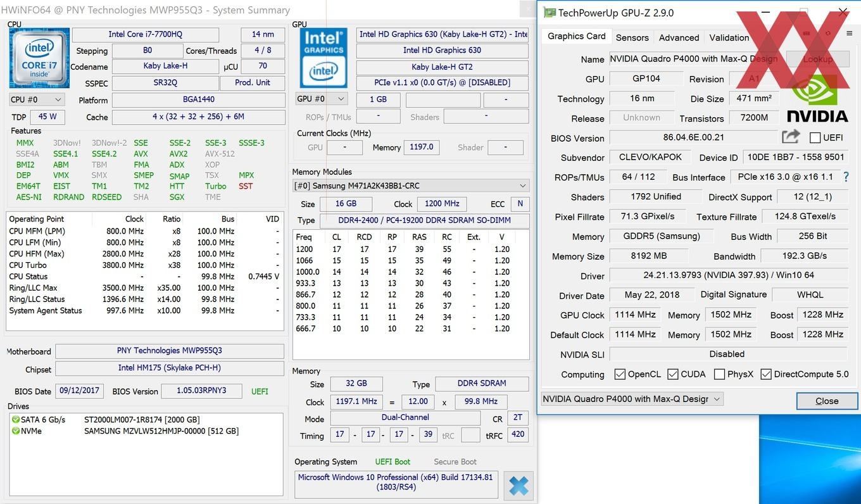Click the Intel Graphics logo
861x504 pixels.
pos(323,58)
